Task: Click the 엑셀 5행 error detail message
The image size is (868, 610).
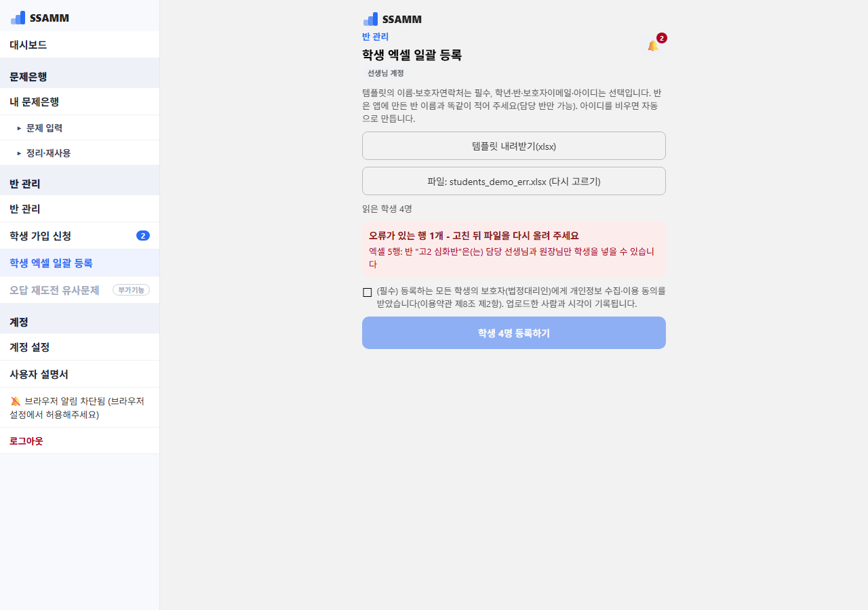Action: click(x=512, y=258)
